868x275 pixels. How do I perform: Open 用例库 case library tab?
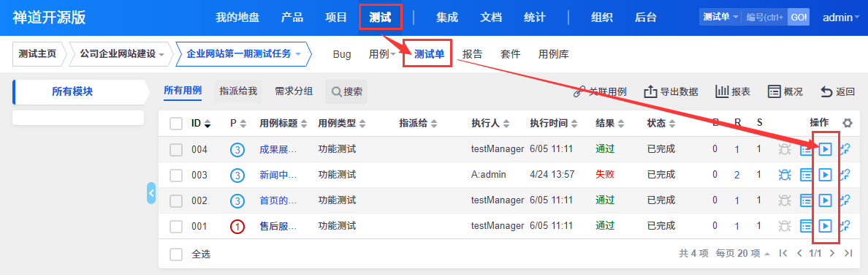(554, 54)
